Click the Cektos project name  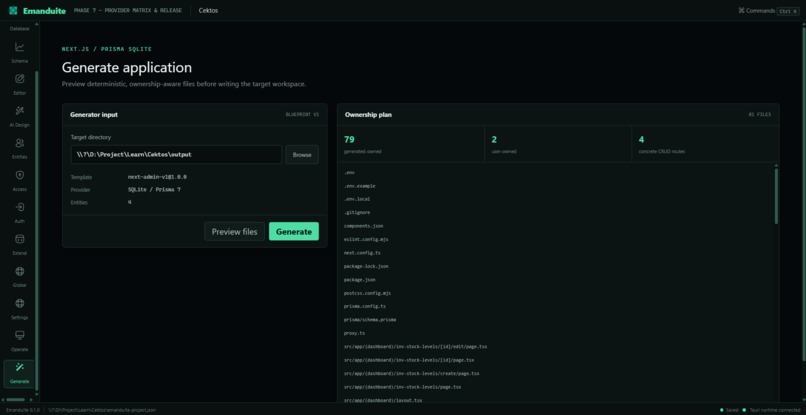(x=208, y=10)
